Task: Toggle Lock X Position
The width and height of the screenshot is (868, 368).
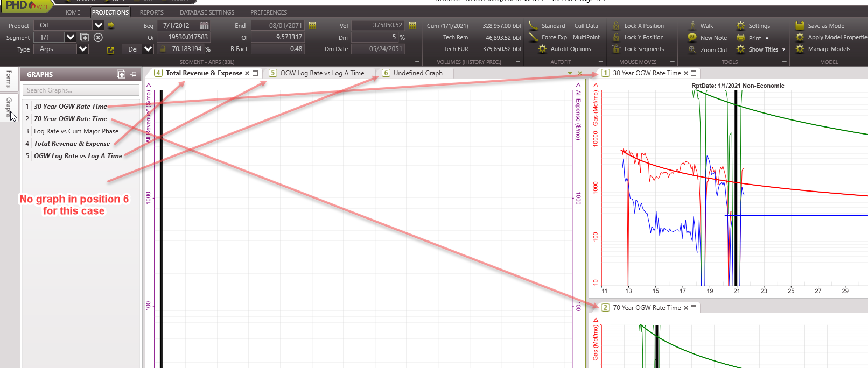Action: tap(638, 25)
